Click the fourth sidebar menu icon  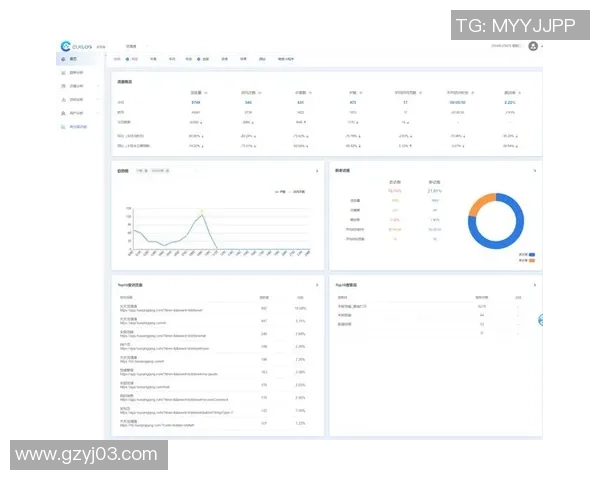pos(63,100)
